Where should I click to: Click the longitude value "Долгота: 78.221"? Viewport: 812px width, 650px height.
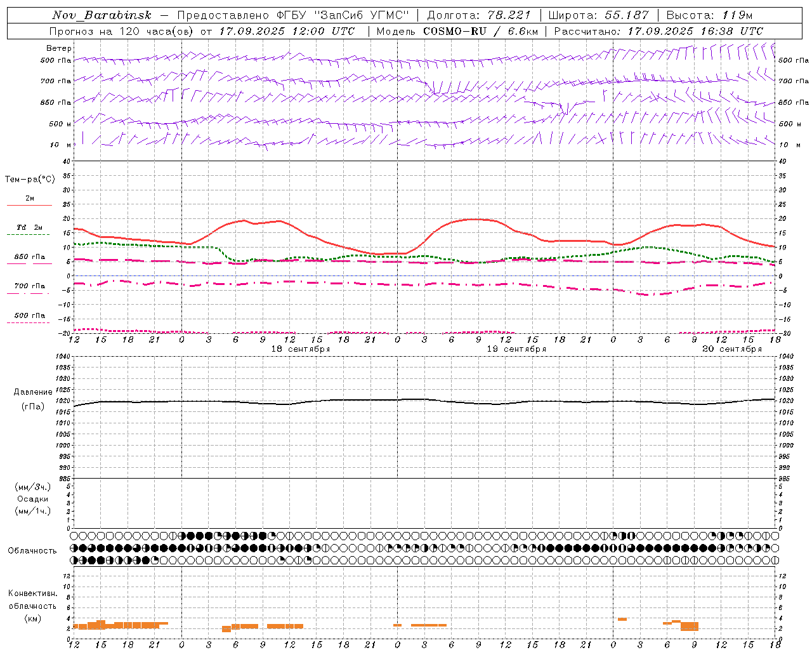479,15
